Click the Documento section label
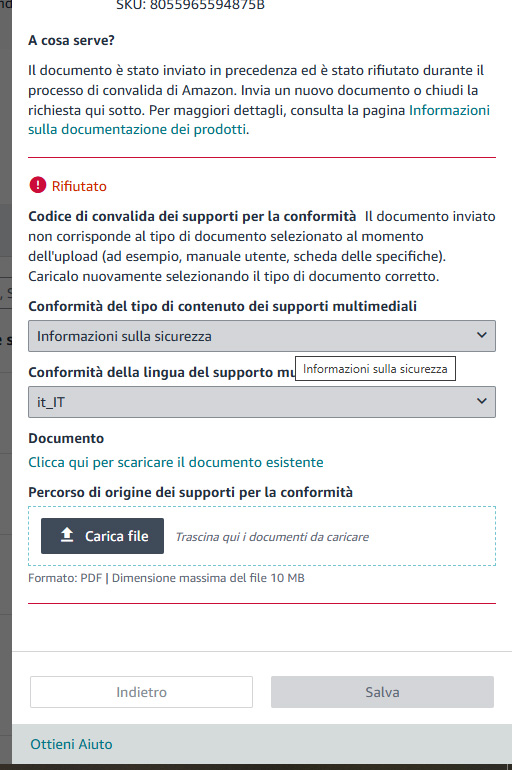The image size is (512, 770). tap(66, 438)
